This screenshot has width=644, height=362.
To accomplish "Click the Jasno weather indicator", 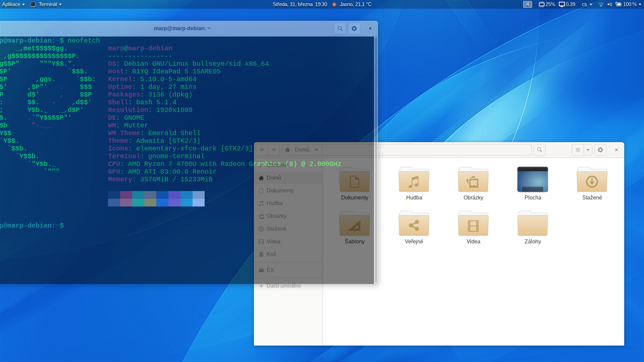I will pos(352,4).
